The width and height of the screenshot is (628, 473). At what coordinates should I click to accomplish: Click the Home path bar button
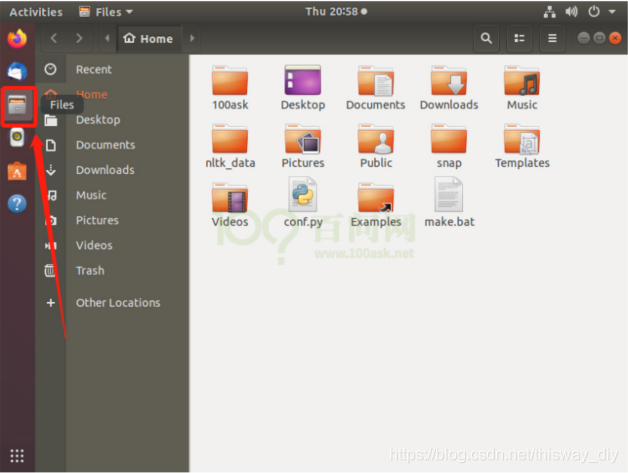pyautogui.click(x=149, y=38)
